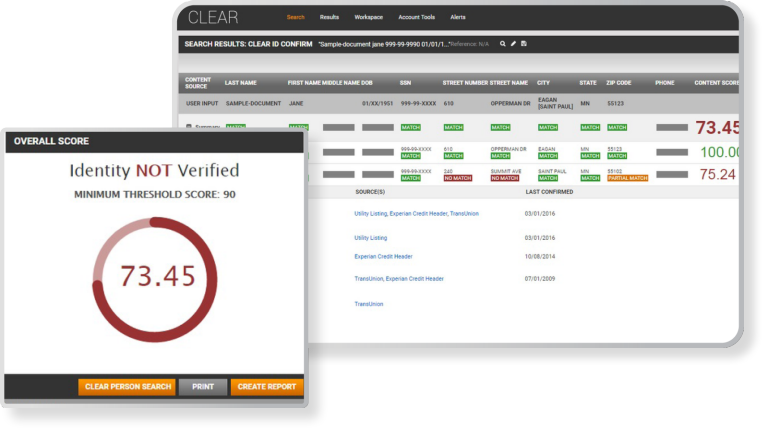This screenshot has height=432, width=768.
Task: Sort by the Content Score column header
Action: [x=716, y=83]
